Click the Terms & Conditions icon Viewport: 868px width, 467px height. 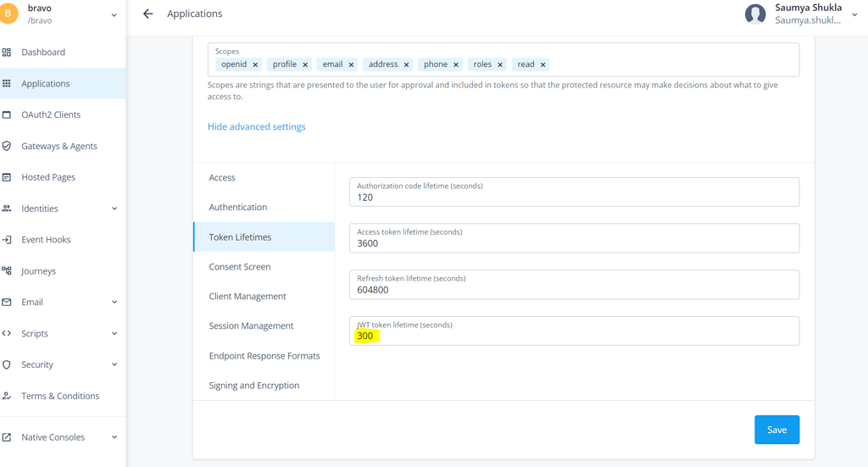(7, 396)
